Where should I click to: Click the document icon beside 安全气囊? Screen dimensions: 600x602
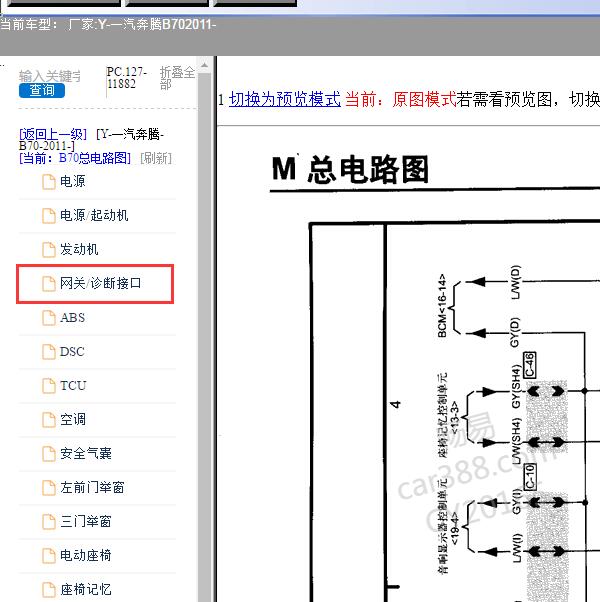point(49,453)
